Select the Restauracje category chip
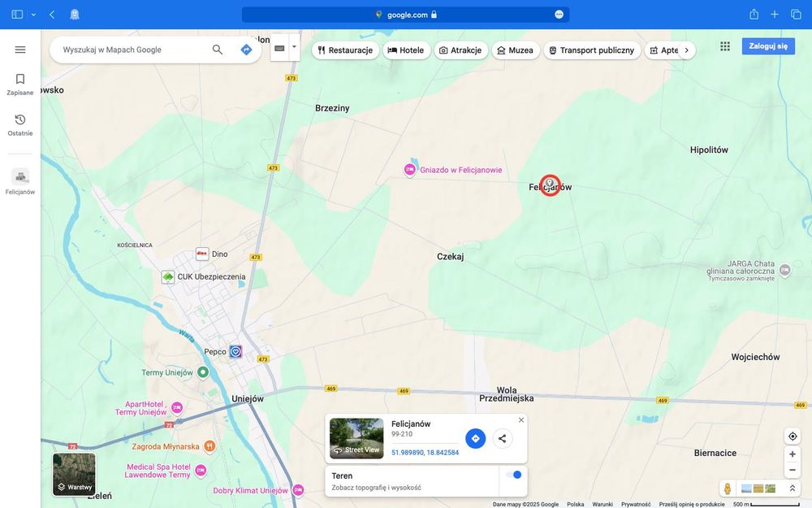This screenshot has width=812, height=508. click(x=345, y=50)
